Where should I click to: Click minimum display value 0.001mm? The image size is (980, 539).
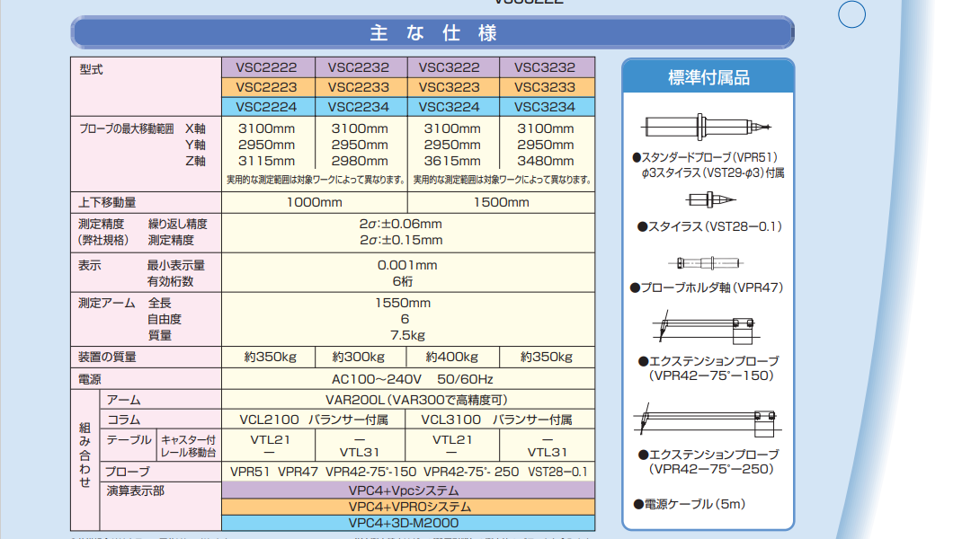click(407, 265)
